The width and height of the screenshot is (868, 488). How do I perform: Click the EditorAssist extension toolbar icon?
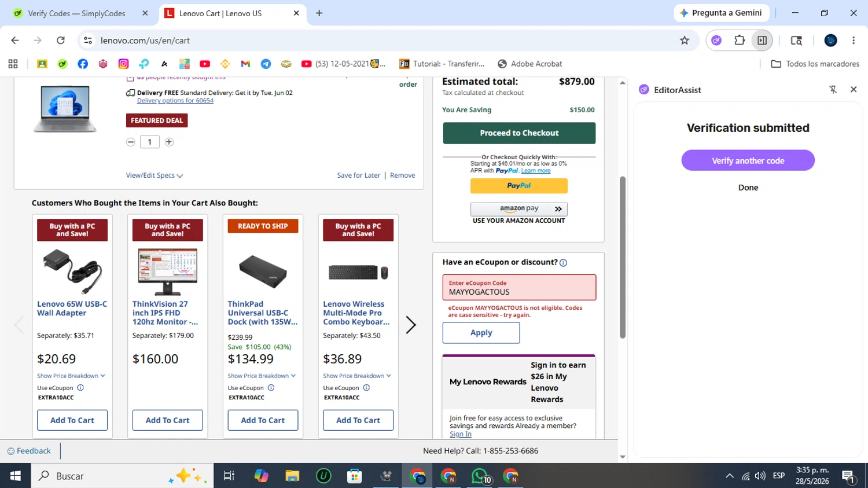point(716,41)
